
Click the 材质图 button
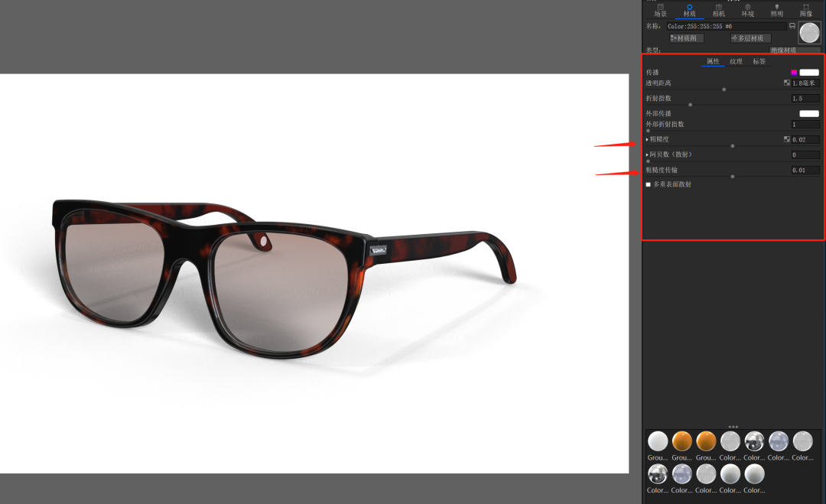click(686, 38)
